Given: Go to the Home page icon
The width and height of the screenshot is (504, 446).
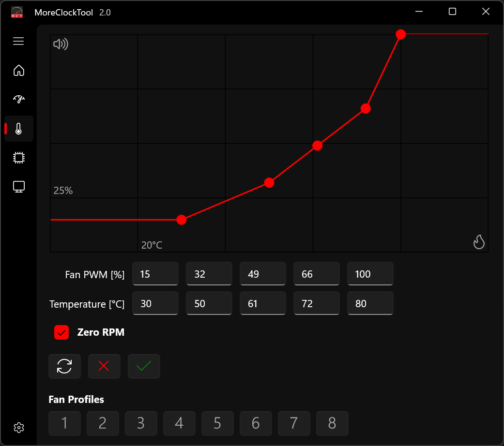Looking at the screenshot, I should pyautogui.click(x=18, y=71).
